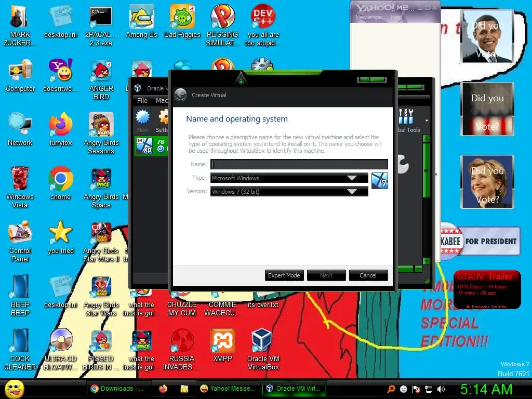The width and height of the screenshot is (532, 399).
Task: Click the vertical scrollbar in VirtualBox window
Action: click(427, 199)
